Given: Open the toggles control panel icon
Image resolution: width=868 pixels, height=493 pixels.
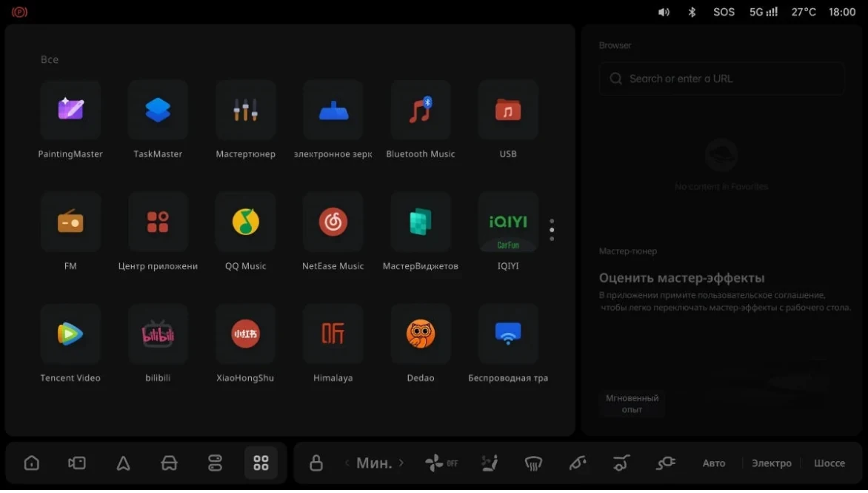Looking at the screenshot, I should [x=215, y=463].
